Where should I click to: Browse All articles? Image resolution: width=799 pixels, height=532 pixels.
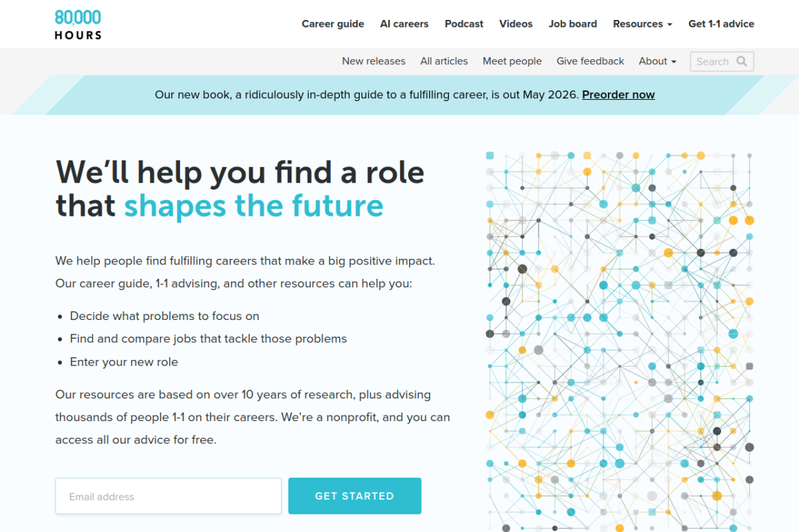tap(444, 61)
